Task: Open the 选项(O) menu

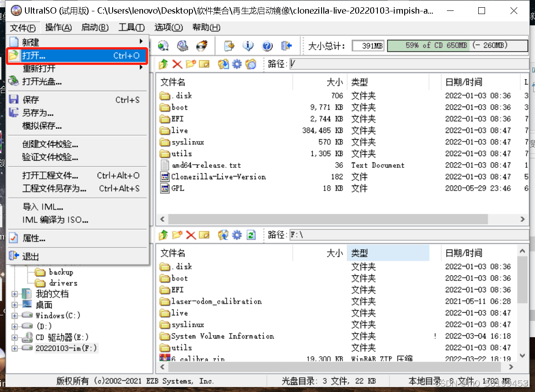Action: 168,28
